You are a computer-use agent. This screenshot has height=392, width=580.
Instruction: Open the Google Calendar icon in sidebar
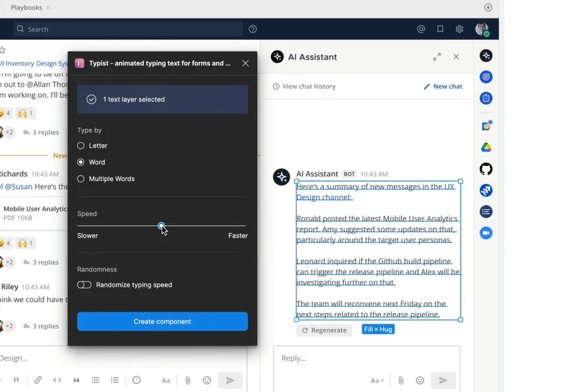pyautogui.click(x=486, y=126)
